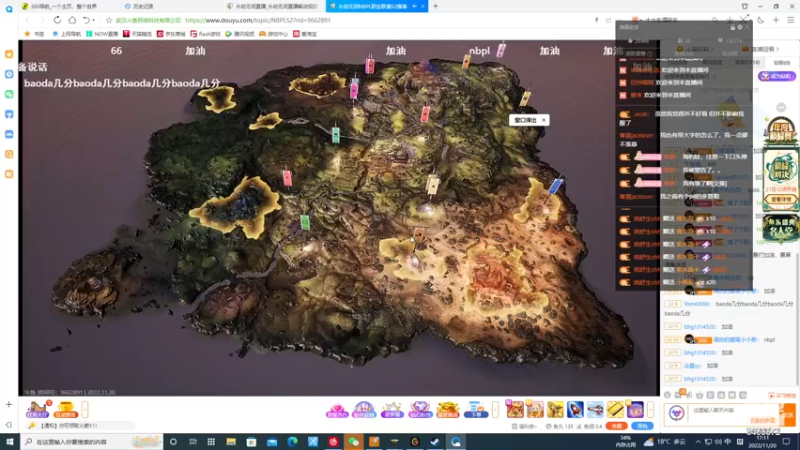The image size is (800, 450).
Task: Send the rocket gift
Action: [x=575, y=409]
